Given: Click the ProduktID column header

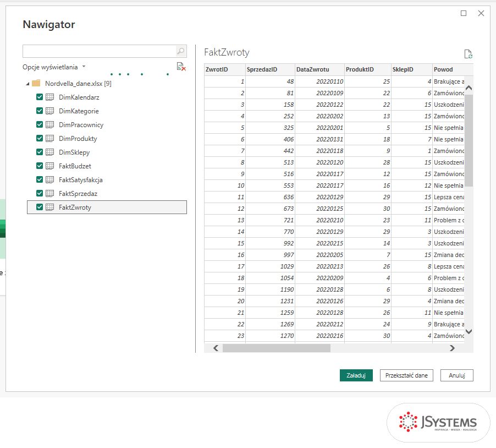Looking at the screenshot, I should coord(368,70).
